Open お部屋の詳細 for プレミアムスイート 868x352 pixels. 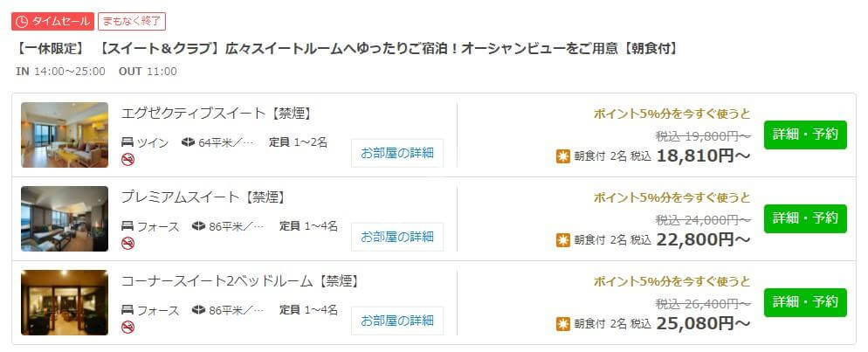[x=397, y=237]
